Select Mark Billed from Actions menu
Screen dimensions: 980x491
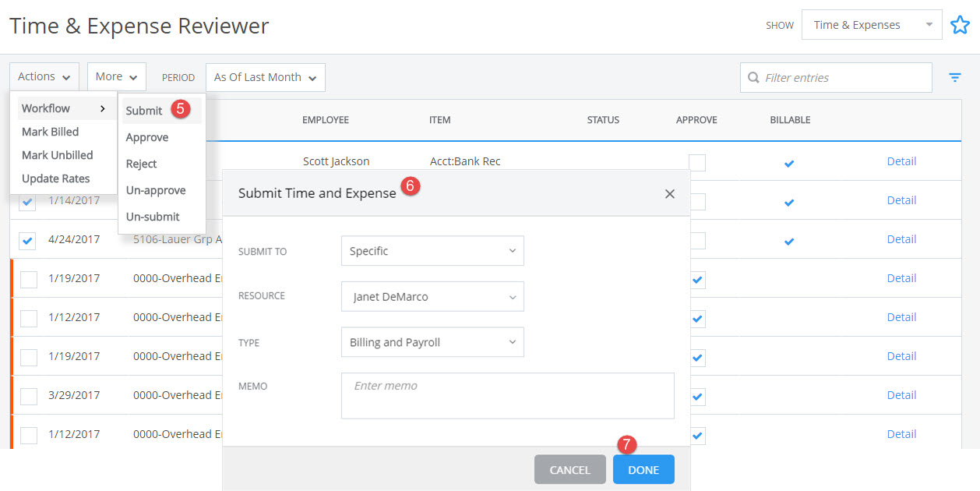tap(51, 132)
